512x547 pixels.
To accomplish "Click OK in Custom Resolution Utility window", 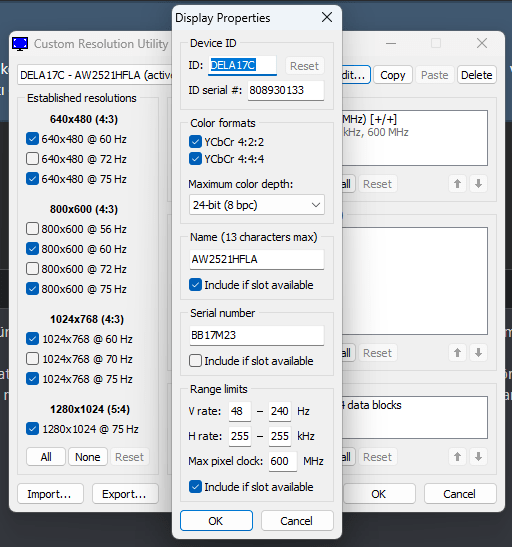I will coord(379,494).
